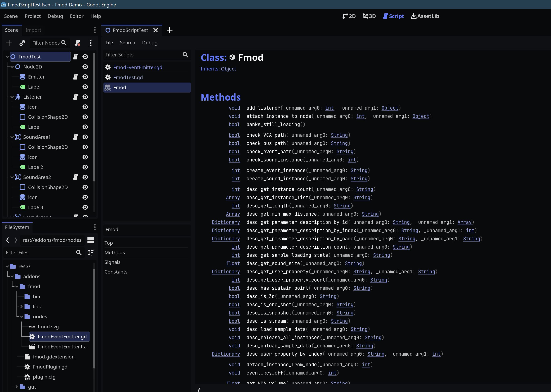Toggle FileSystem split view mode icon
The image size is (551, 392).
(91, 240)
